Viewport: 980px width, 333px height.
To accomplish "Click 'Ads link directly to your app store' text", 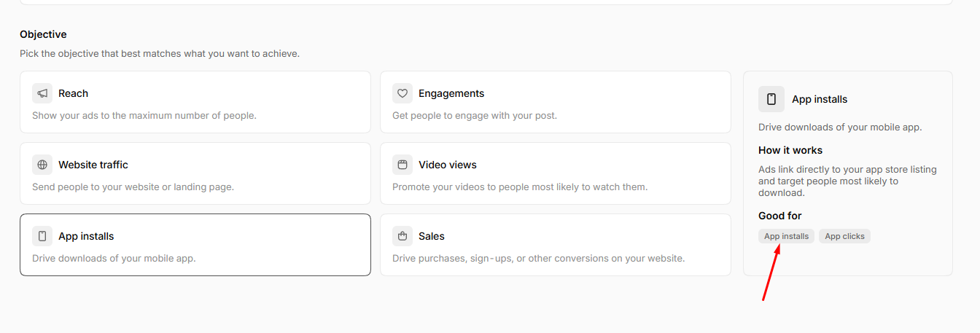I will point(848,181).
